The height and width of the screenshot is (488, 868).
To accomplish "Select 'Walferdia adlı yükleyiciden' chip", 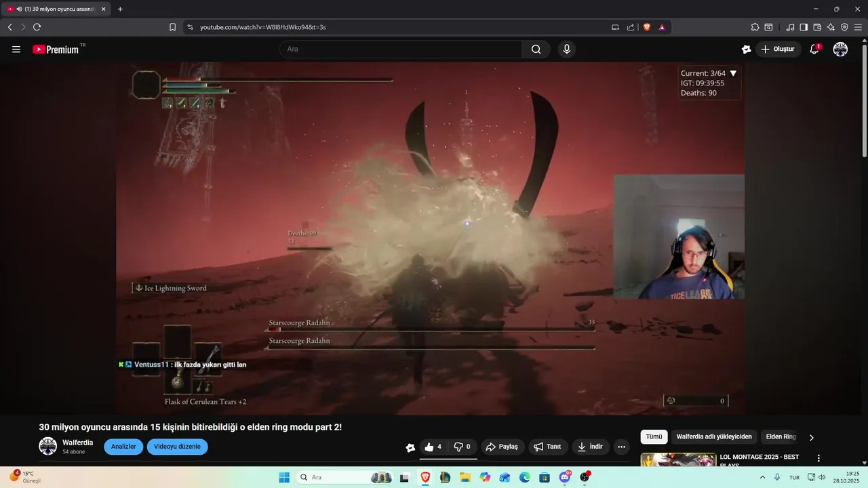I will [x=714, y=437].
